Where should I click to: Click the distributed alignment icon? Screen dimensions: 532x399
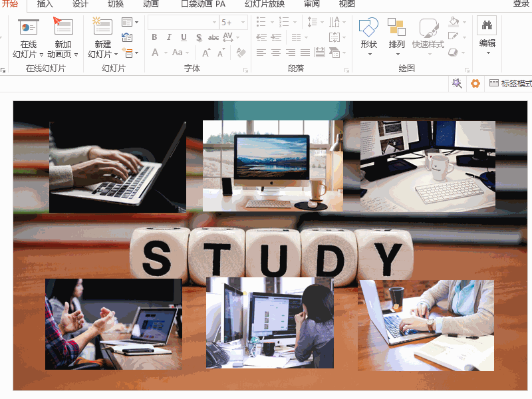click(x=320, y=53)
